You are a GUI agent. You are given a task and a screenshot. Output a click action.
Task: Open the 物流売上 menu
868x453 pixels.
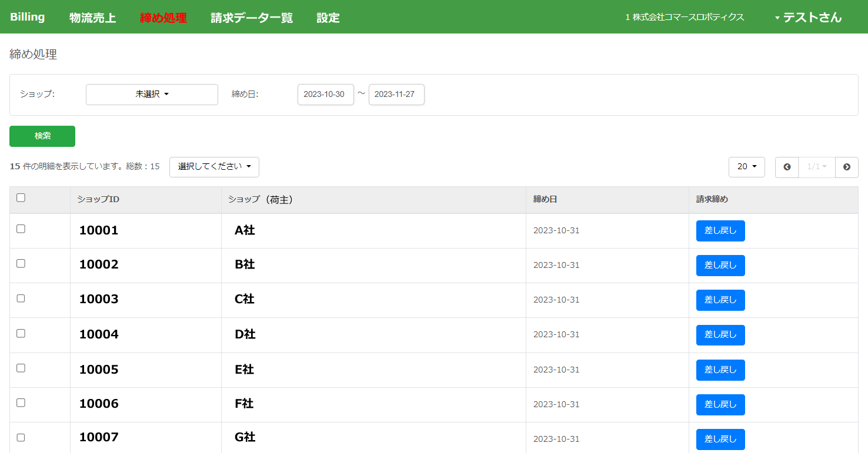click(x=92, y=18)
